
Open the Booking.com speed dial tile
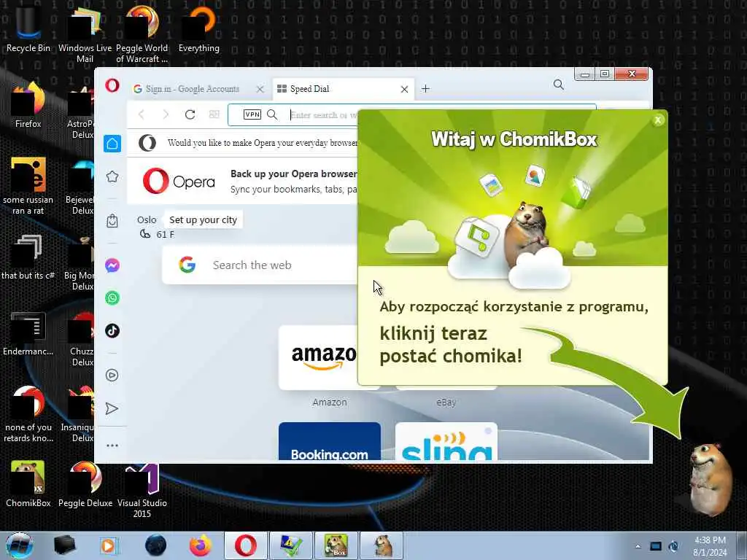click(x=330, y=441)
